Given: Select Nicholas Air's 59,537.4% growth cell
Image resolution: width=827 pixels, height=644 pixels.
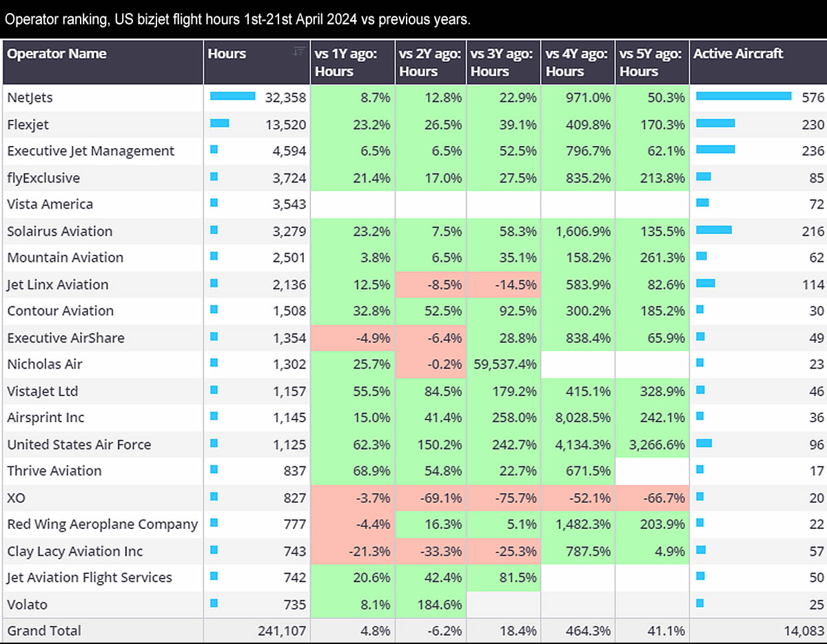Looking at the screenshot, I should 503,364.
